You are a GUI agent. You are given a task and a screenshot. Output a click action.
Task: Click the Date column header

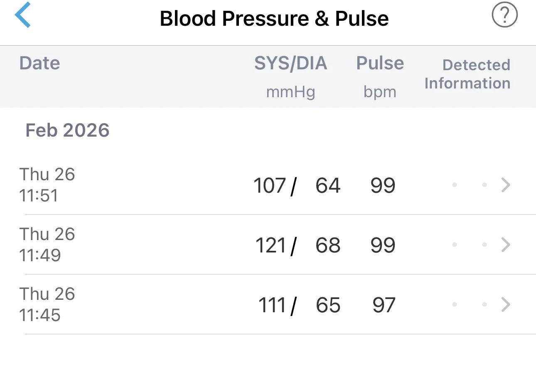tap(40, 63)
